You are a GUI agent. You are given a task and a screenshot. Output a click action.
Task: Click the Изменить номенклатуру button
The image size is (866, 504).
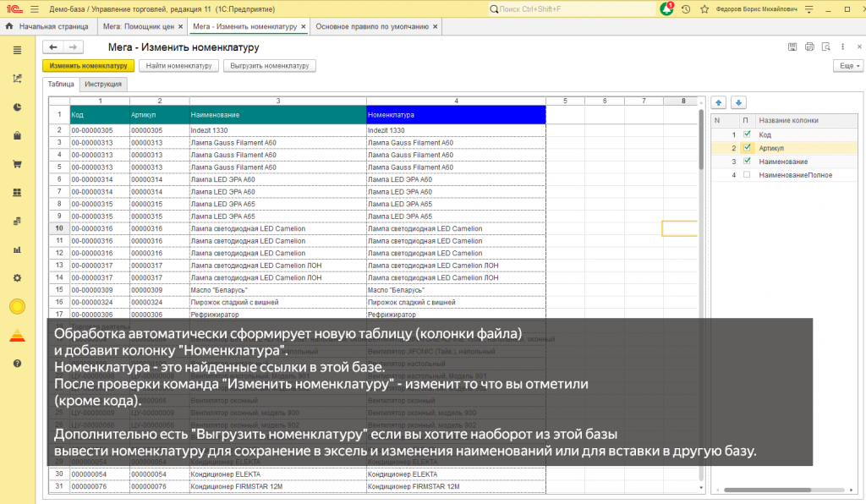(88, 65)
